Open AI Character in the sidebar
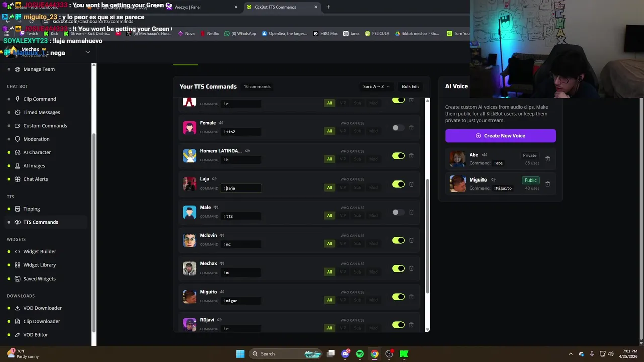Image resolution: width=644 pixels, height=362 pixels. point(37,152)
